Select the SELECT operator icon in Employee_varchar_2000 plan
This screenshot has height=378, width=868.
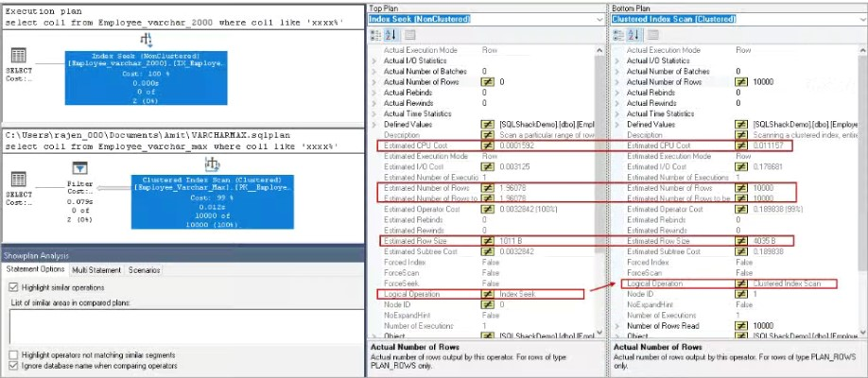(x=19, y=56)
